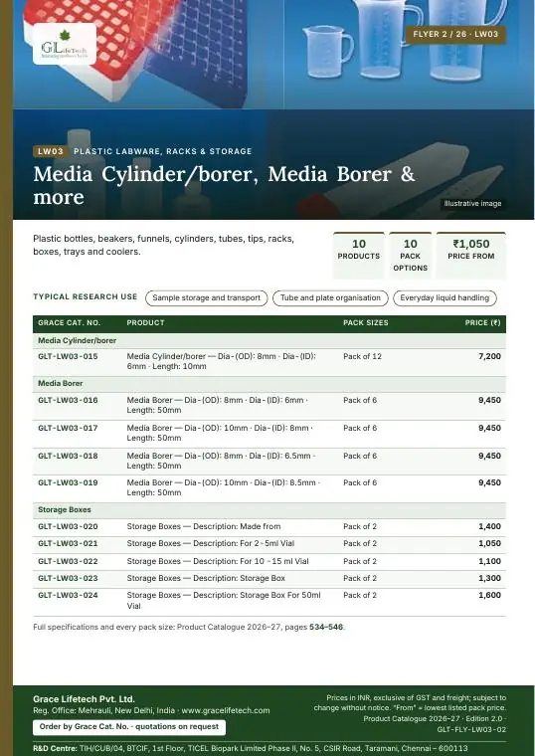Select the 'Everyday liquid handling' pill
The image size is (535, 756).
(445, 298)
